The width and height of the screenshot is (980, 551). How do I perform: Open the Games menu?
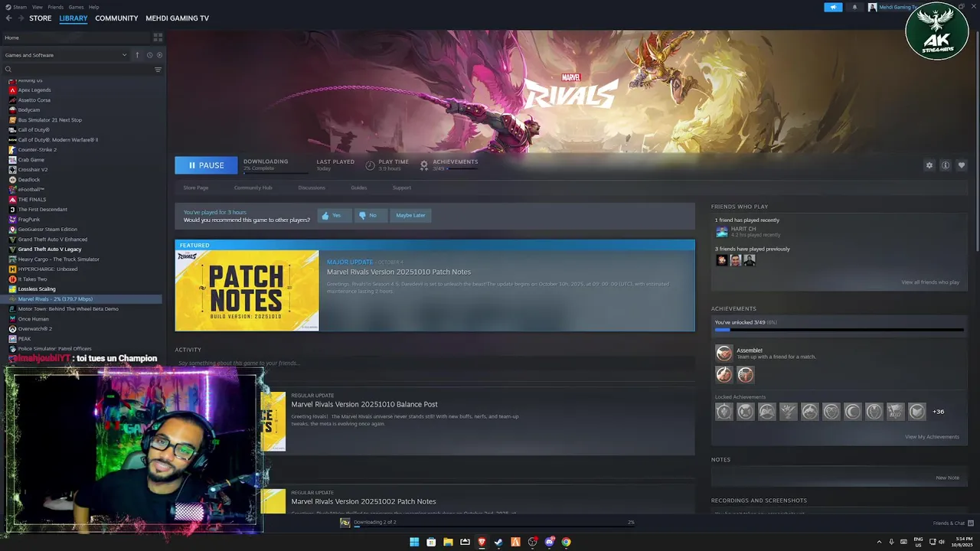click(x=76, y=7)
